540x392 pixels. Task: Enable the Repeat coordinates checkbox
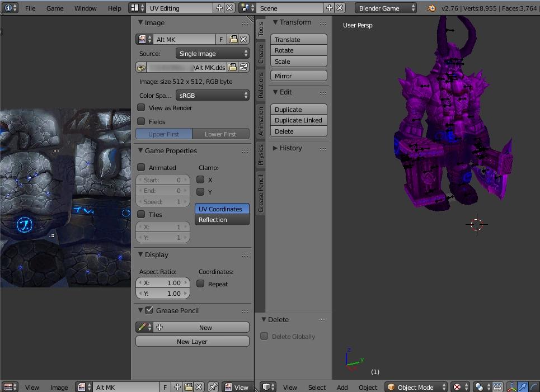200,284
